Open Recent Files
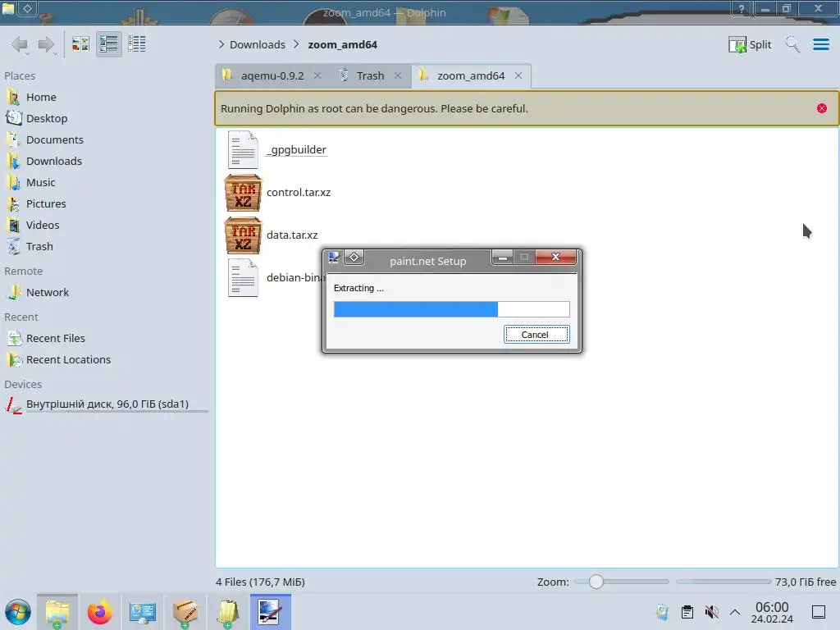Image resolution: width=840 pixels, height=630 pixels. point(55,339)
